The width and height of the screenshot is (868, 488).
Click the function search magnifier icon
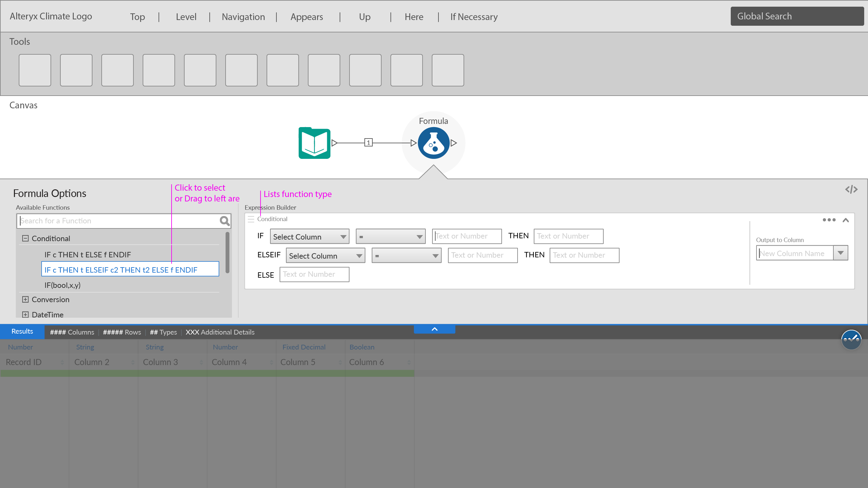224,221
